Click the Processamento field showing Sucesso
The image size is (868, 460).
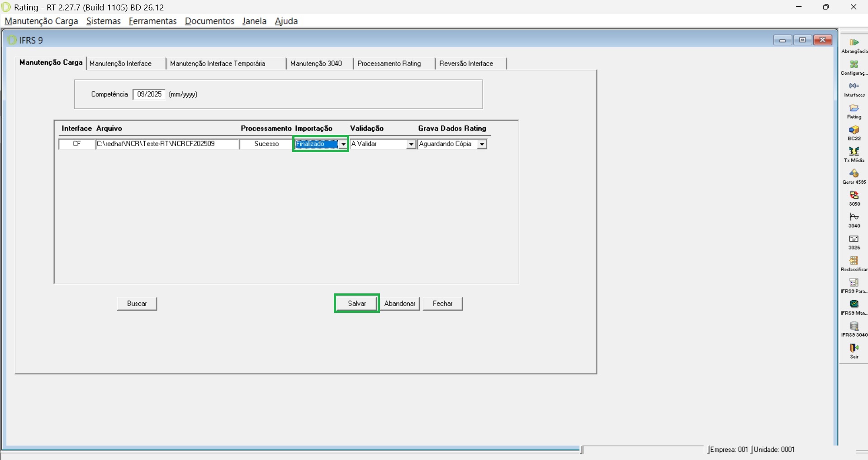(266, 144)
